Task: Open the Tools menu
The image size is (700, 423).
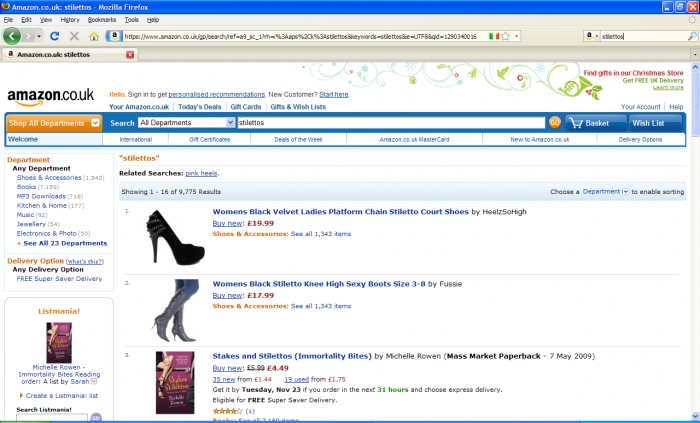Action: pos(131,20)
